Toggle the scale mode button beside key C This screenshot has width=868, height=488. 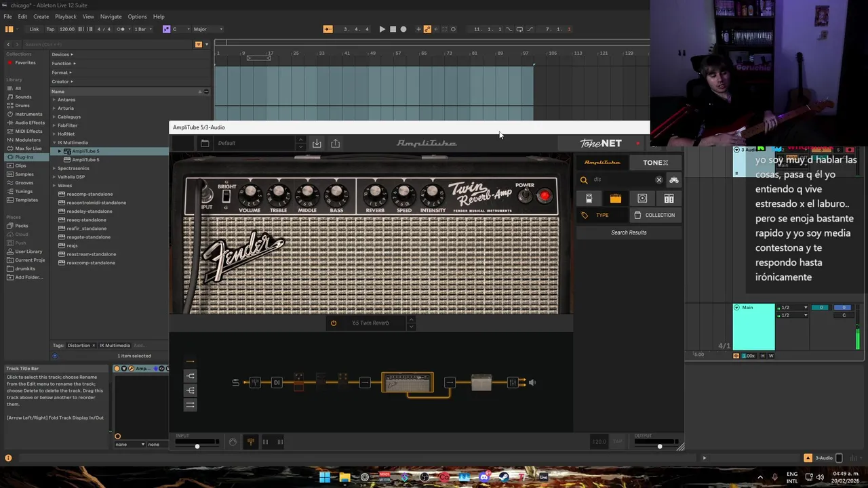(166, 29)
